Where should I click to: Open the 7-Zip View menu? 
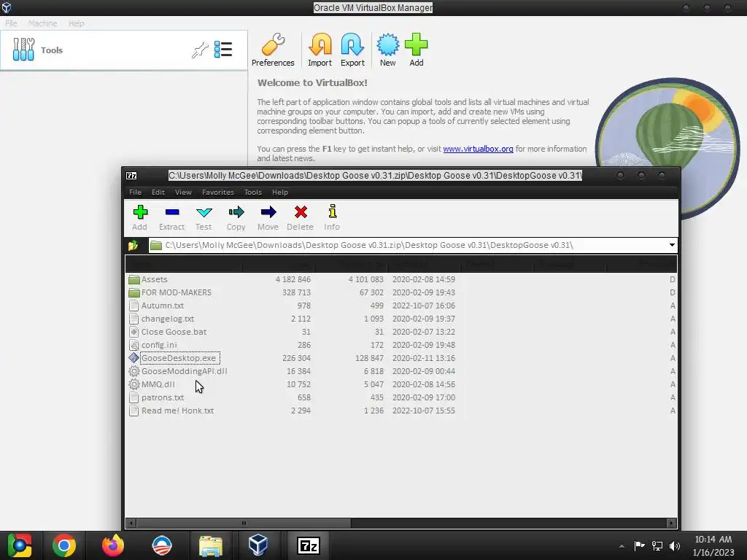(x=183, y=192)
